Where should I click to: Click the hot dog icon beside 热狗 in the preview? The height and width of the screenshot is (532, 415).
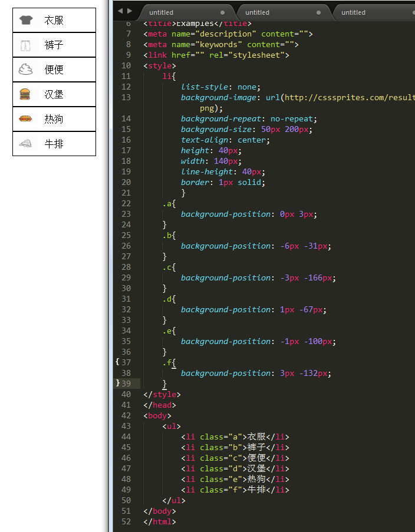click(25, 119)
